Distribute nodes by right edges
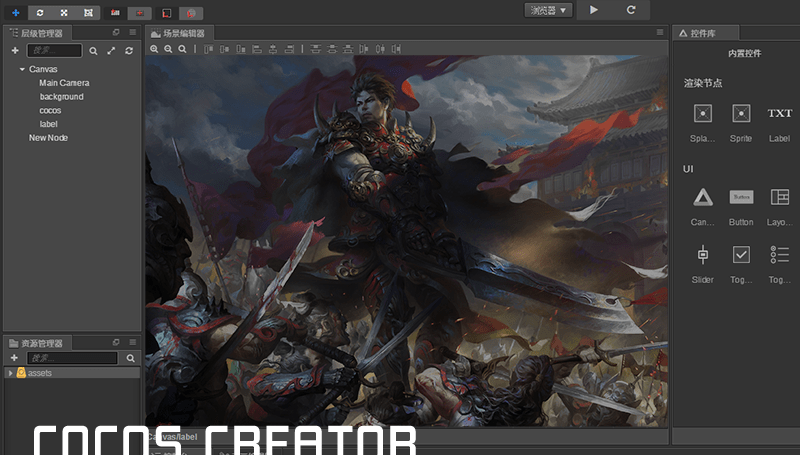Image resolution: width=800 pixels, height=455 pixels. 396,49
